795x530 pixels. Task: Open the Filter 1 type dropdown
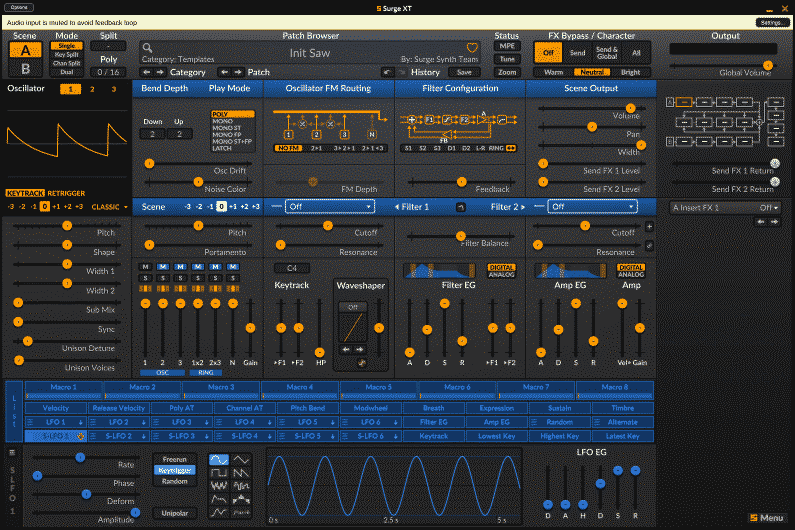[x=329, y=206]
